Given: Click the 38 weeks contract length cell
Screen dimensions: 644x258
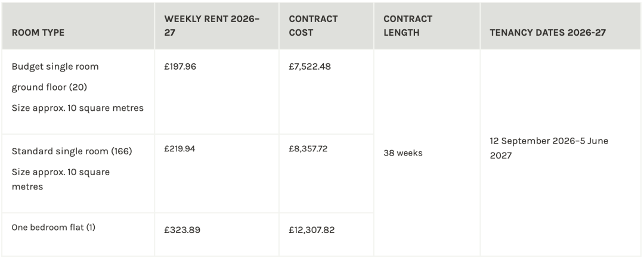Looking at the screenshot, I should coord(402,153).
